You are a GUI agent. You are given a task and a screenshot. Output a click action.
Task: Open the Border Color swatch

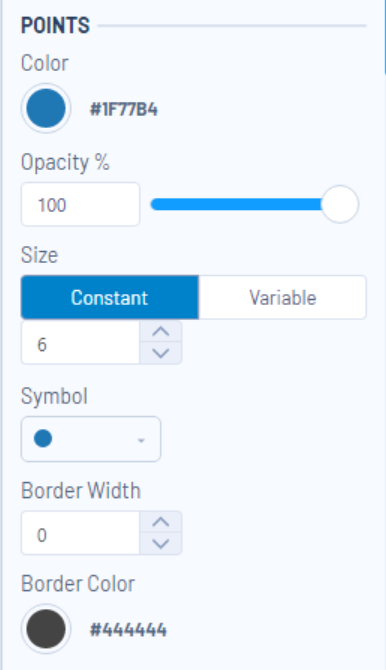coord(46,629)
